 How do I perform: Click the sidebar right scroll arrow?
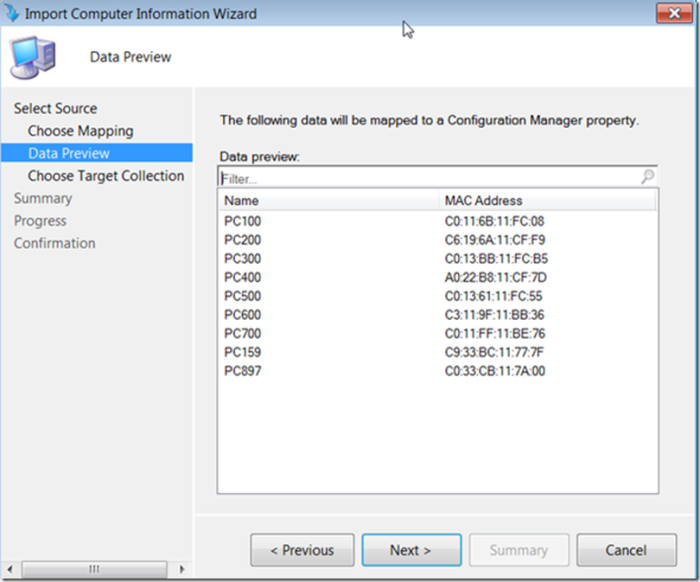click(182, 569)
